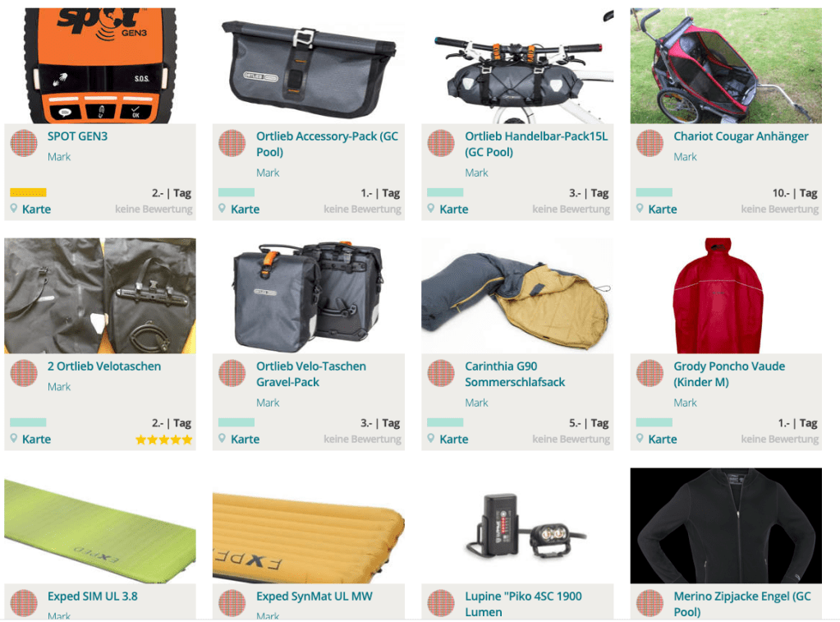Click the five-star rating on 2 Ortlieb Velotaschen

[x=164, y=440]
